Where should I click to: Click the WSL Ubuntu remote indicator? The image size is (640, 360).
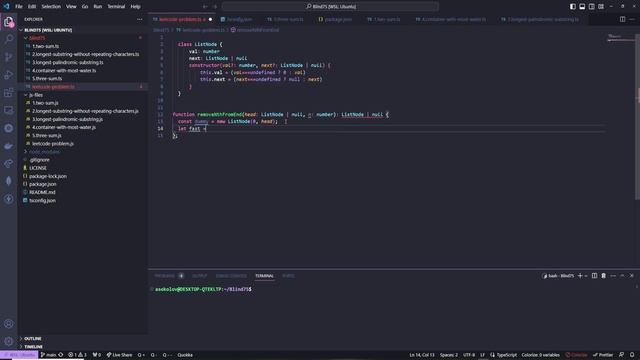(x=19, y=355)
